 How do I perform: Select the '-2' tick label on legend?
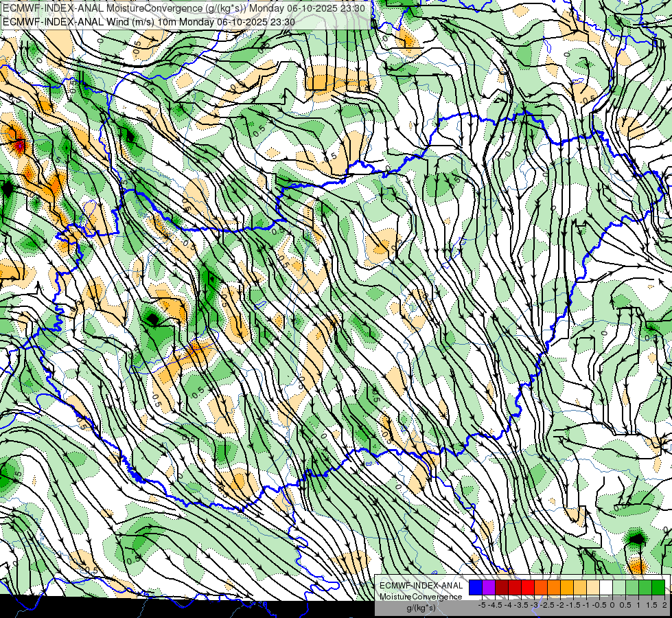click(560, 605)
